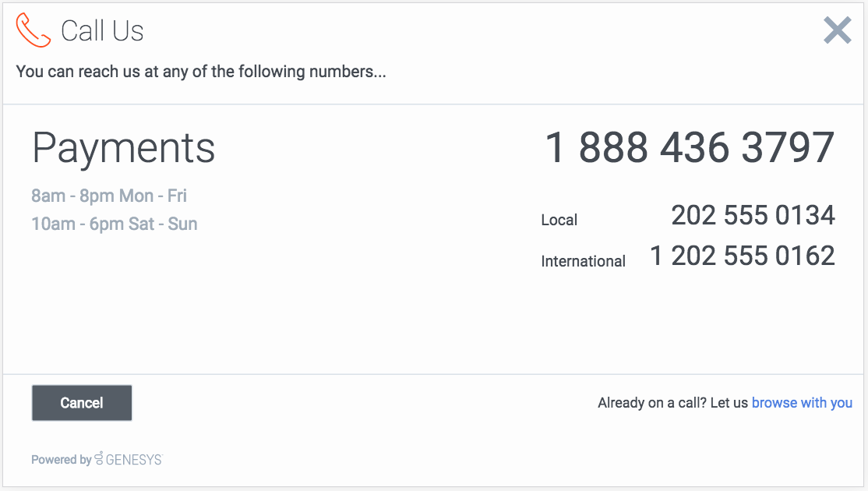This screenshot has height=491, width=868.
Task: Click the 'International' label
Action: tap(583, 261)
